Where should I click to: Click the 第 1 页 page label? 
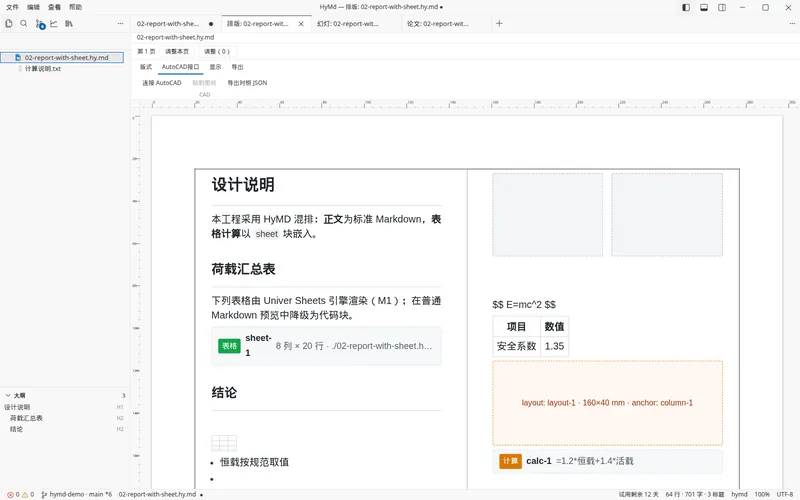(146, 52)
